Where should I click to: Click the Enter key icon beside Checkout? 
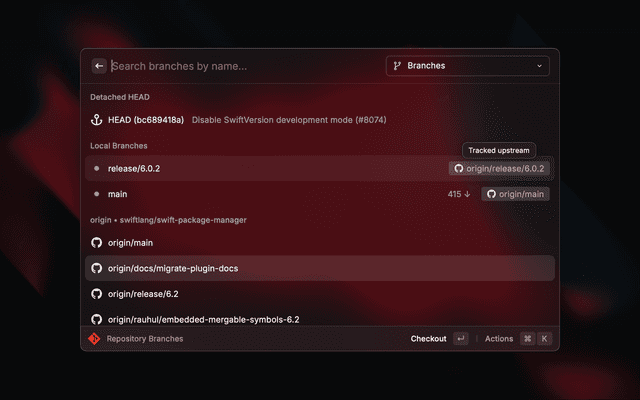pyautogui.click(x=460, y=339)
